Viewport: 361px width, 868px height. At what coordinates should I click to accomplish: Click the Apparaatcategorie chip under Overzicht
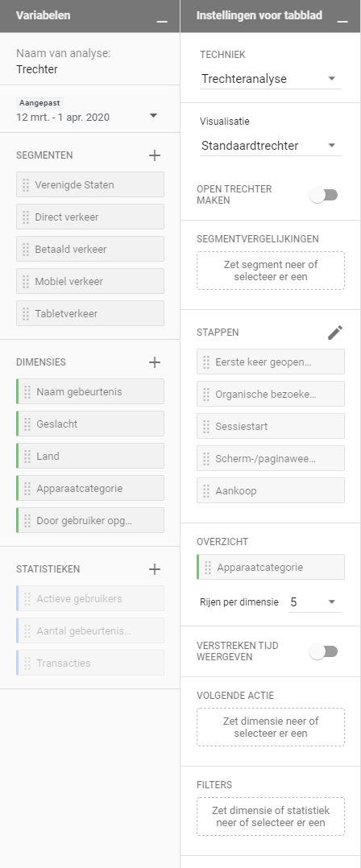click(271, 568)
